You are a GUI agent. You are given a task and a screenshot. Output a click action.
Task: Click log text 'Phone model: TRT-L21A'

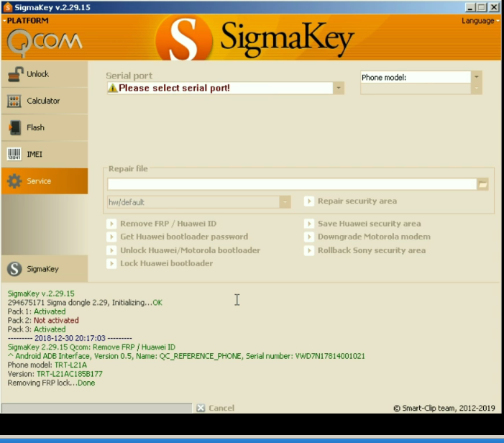(x=47, y=365)
